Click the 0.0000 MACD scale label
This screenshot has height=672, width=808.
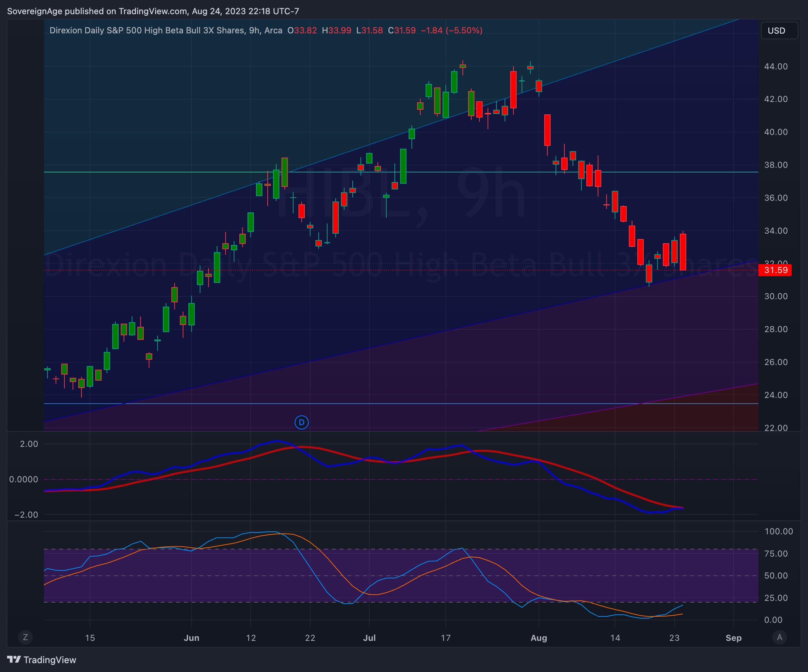[24, 479]
